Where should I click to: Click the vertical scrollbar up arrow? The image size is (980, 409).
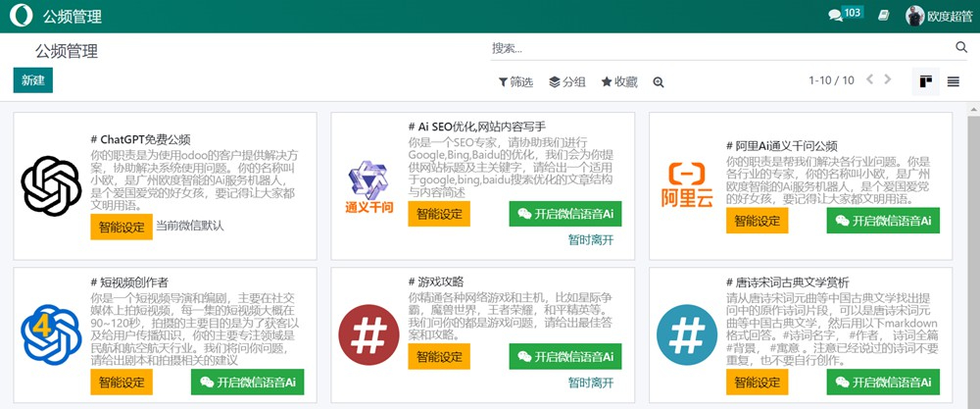pos(973,109)
